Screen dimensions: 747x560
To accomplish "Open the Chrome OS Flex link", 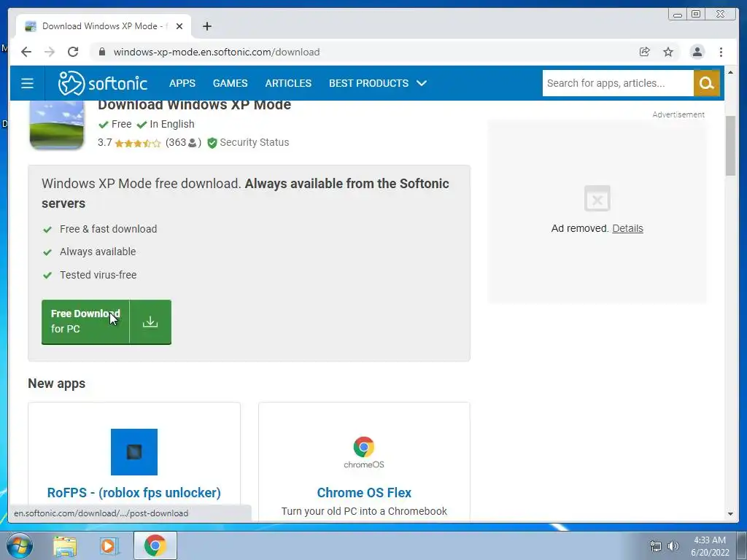I will (364, 493).
